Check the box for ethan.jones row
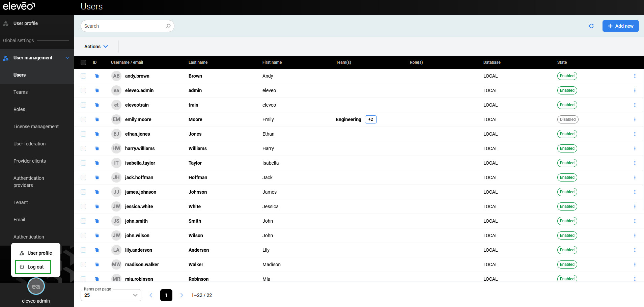The image size is (644, 307). pos(83,134)
